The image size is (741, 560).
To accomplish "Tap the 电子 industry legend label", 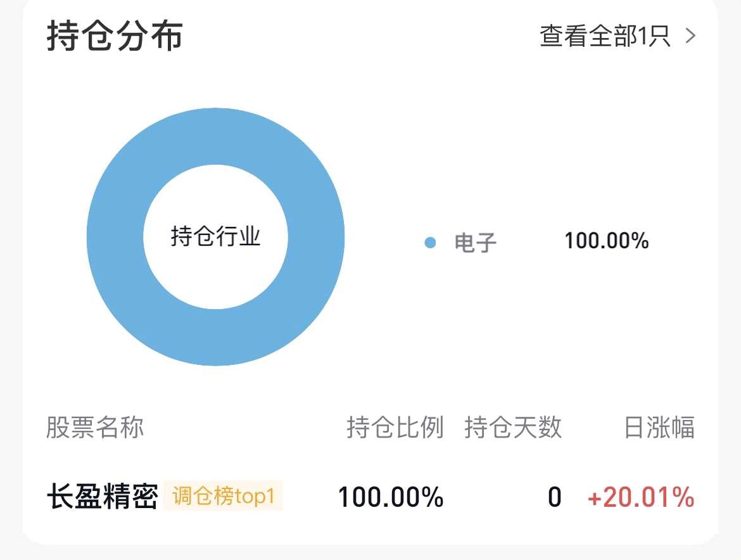I will 476,242.
